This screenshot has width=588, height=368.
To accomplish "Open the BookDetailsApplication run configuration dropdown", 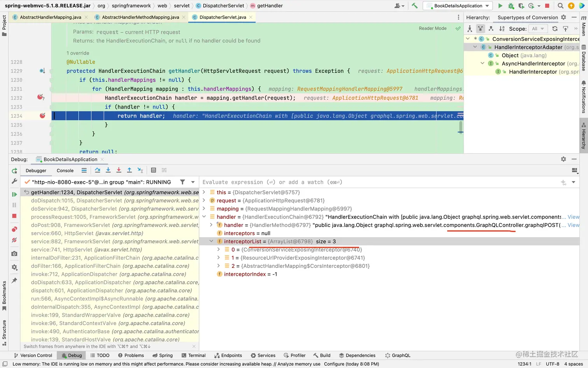I will click(458, 6).
